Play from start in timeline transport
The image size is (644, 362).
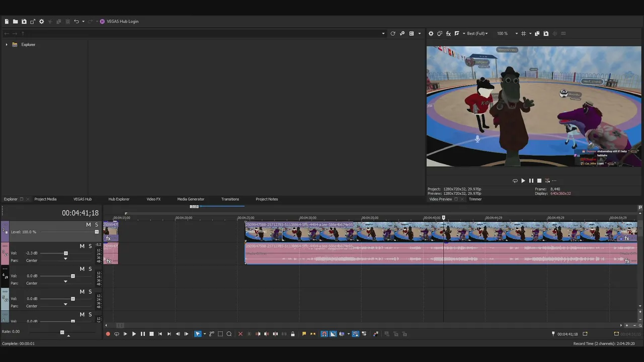125,334
